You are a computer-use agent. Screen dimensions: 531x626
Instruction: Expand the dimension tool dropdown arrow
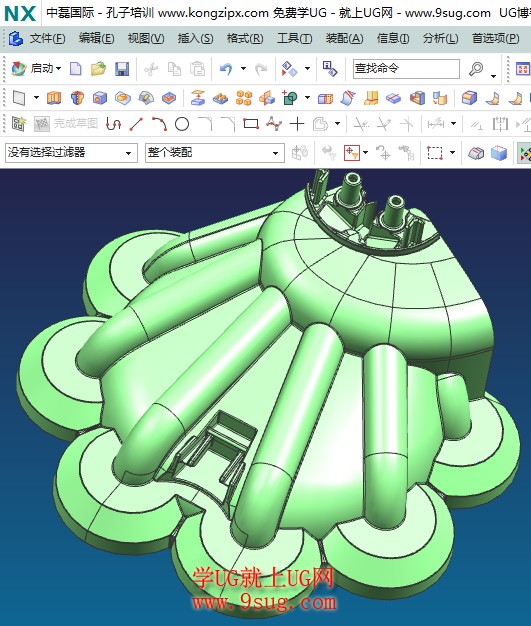(x=453, y=124)
